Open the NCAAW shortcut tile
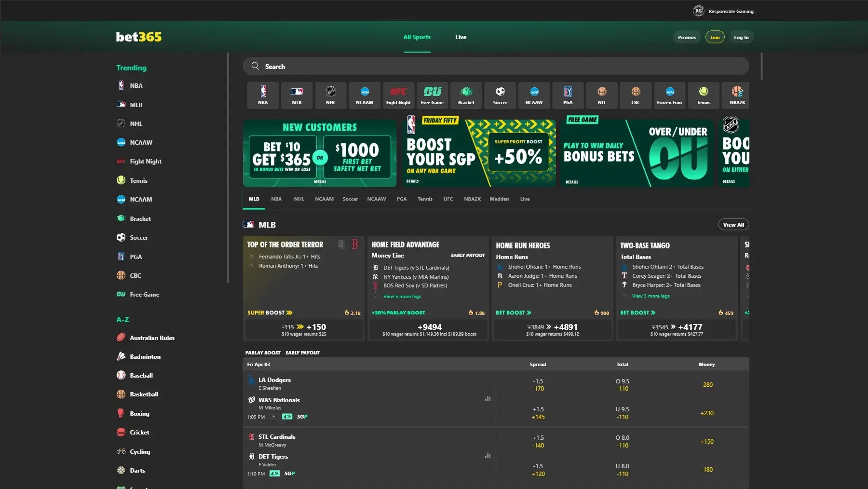Image resolution: width=868 pixels, height=489 pixels. click(534, 95)
